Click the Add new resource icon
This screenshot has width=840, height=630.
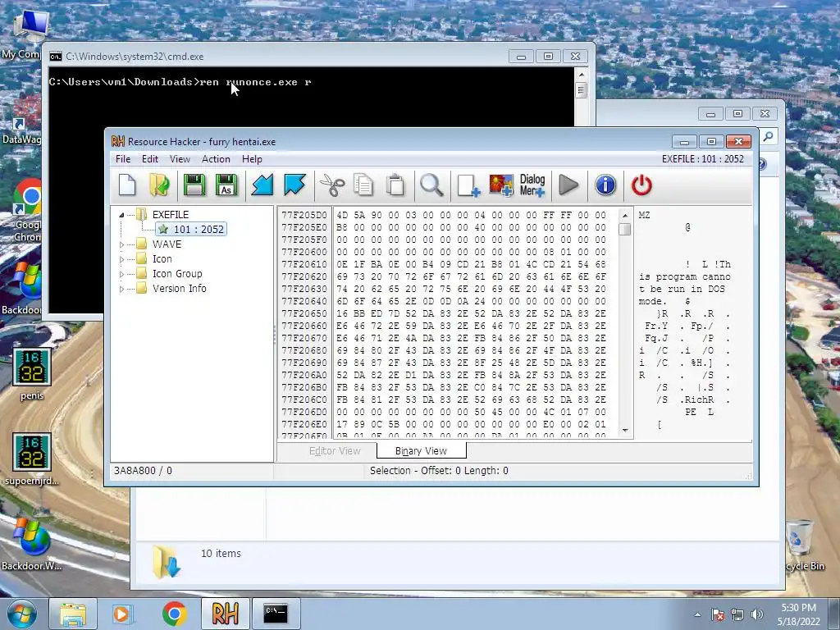tap(468, 185)
